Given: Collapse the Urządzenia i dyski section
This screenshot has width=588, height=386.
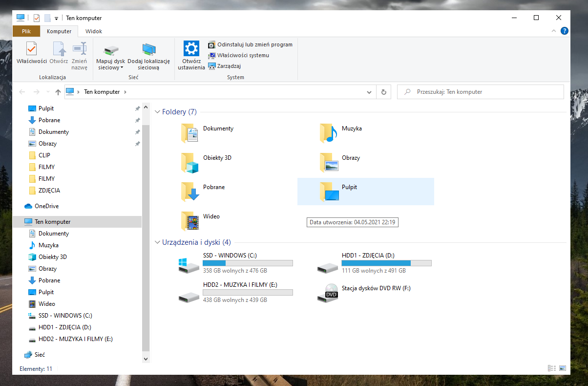Looking at the screenshot, I should pyautogui.click(x=157, y=242).
